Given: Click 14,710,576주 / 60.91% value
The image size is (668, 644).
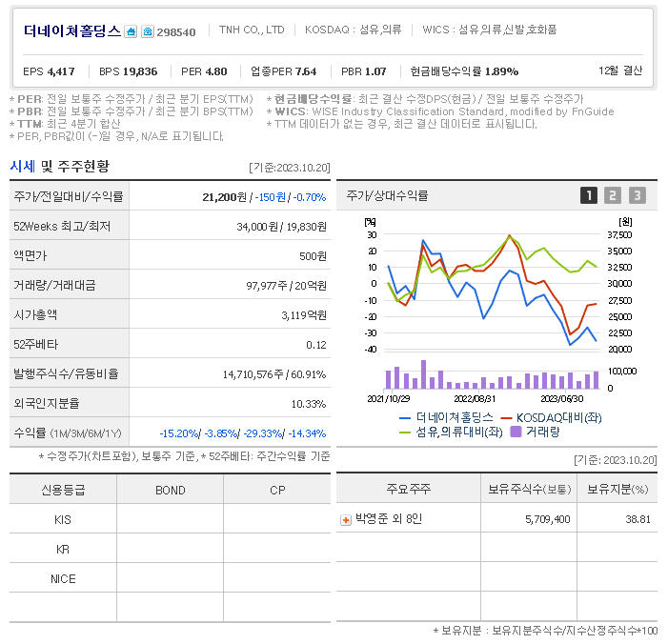Looking at the screenshot, I should coord(274,374).
